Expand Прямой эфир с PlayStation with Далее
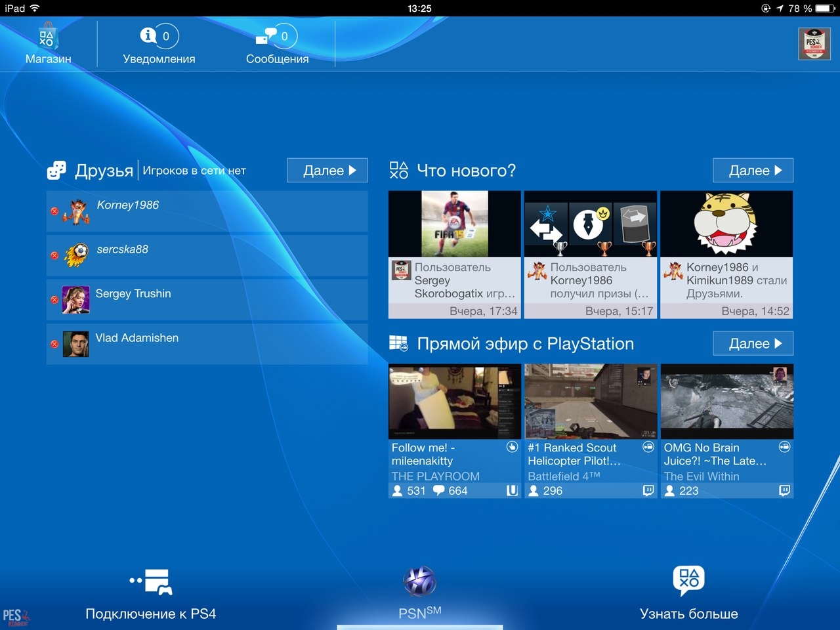The width and height of the screenshot is (840, 630). [x=753, y=344]
